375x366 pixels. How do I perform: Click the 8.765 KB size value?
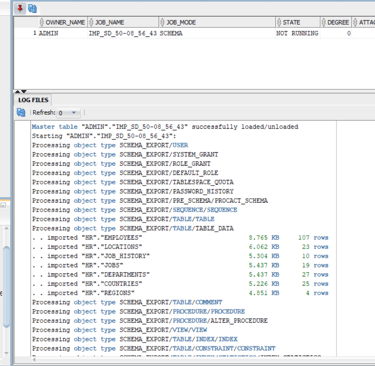(264, 238)
